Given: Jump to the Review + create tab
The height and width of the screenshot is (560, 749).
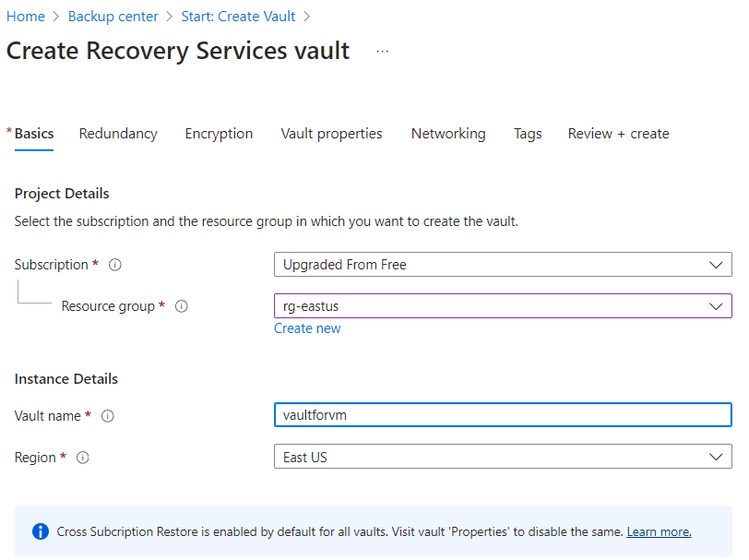Looking at the screenshot, I should point(618,134).
